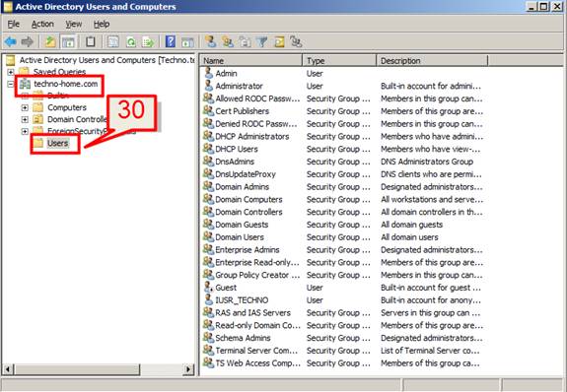This screenshot has height=392, width=567.
Task: Click the IUSR_TECHNO user icon
Action: [x=209, y=299]
